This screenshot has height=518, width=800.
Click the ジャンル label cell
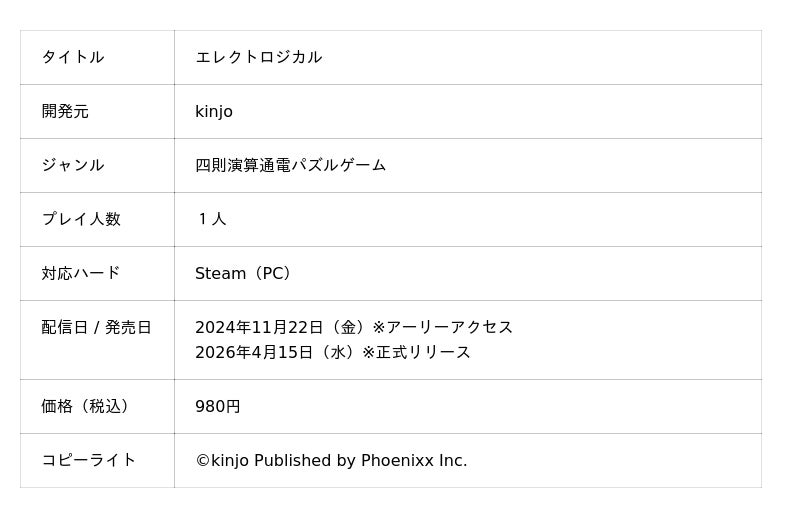coord(73,165)
